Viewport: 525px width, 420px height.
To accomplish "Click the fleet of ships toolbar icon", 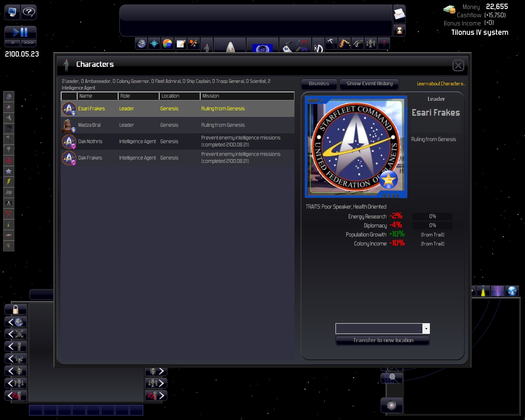I will pos(371,43).
